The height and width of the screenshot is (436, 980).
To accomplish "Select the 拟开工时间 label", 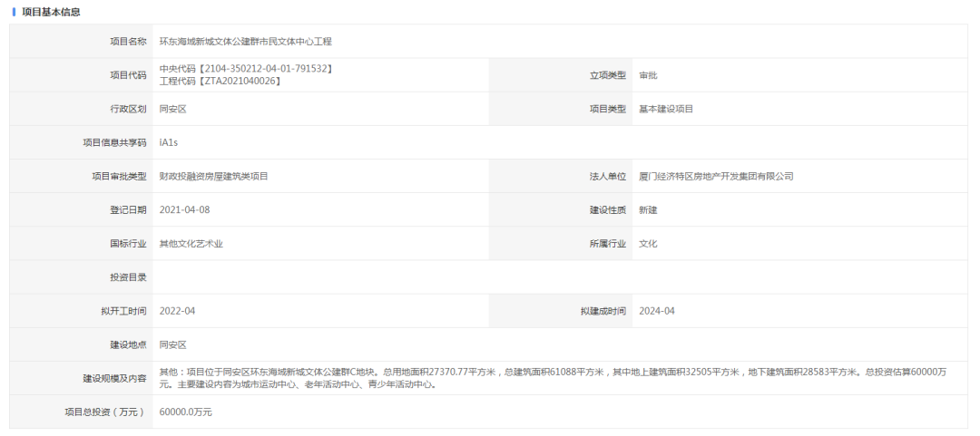I will pos(123,311).
